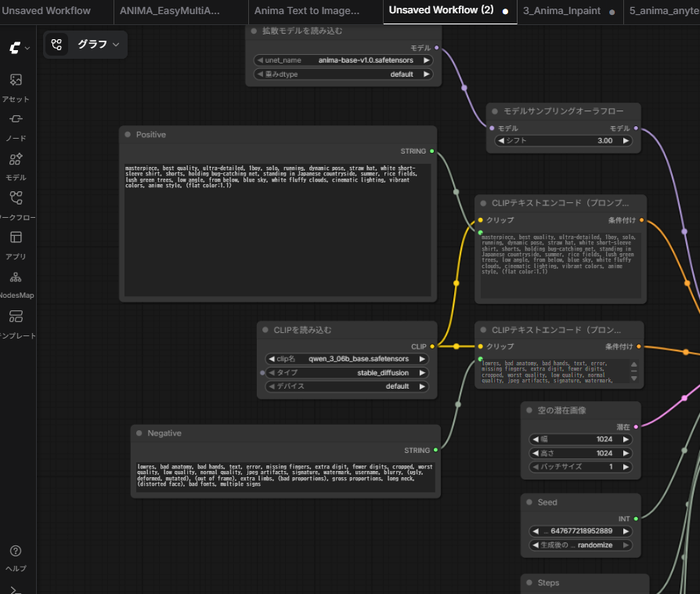Decrease シフト value with left arrow

[x=501, y=141]
